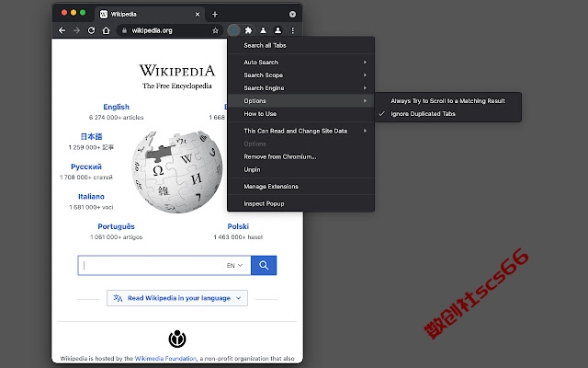Toggle Ignore Duplicated Tabs option

click(x=448, y=114)
